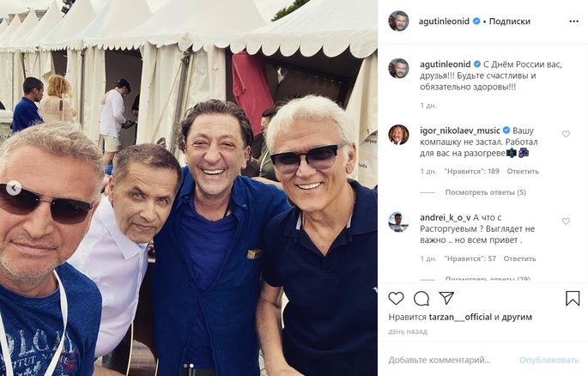Go to previous photo with left arrow
This screenshot has width=588, height=376.
pos(14,188)
